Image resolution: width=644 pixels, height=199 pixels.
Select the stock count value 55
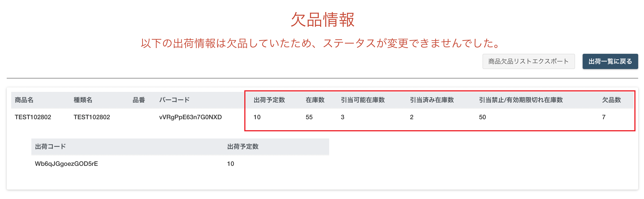coord(309,117)
